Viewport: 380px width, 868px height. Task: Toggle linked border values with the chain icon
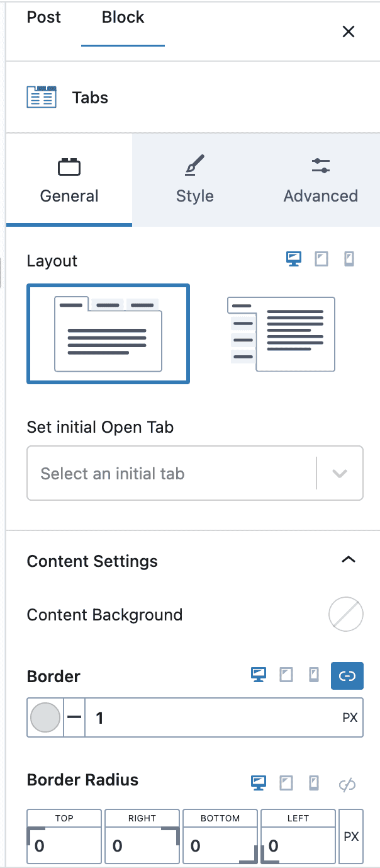click(348, 675)
